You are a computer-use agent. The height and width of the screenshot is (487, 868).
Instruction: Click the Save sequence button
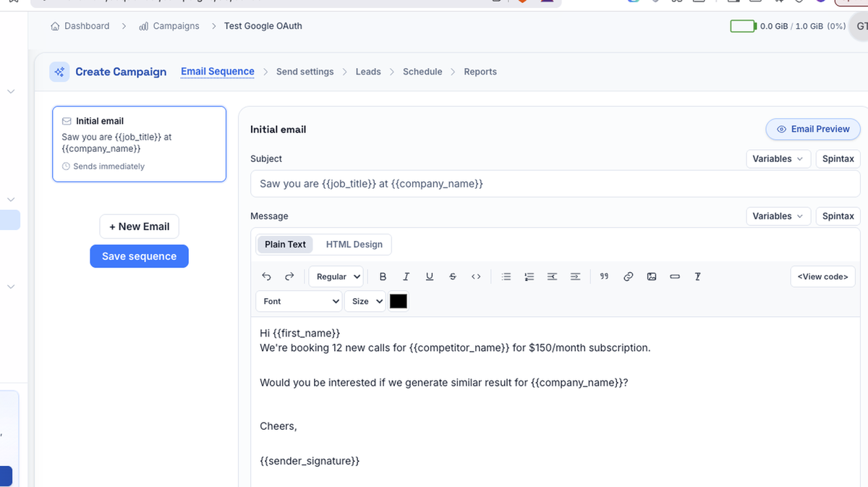point(139,256)
